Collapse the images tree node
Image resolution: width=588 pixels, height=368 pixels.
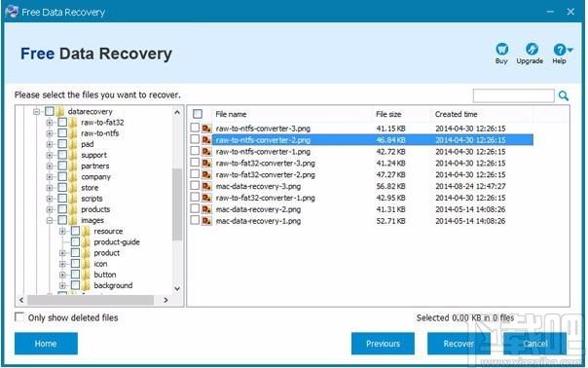click(x=50, y=220)
